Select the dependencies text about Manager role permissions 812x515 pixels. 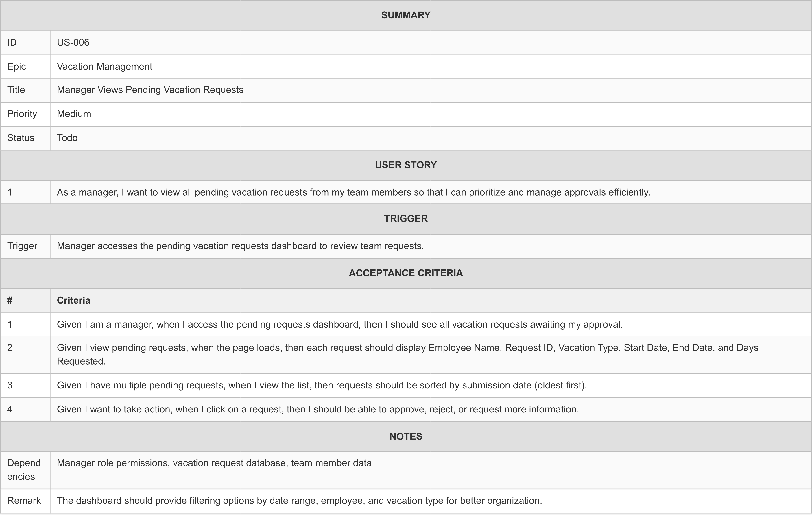[x=214, y=463]
